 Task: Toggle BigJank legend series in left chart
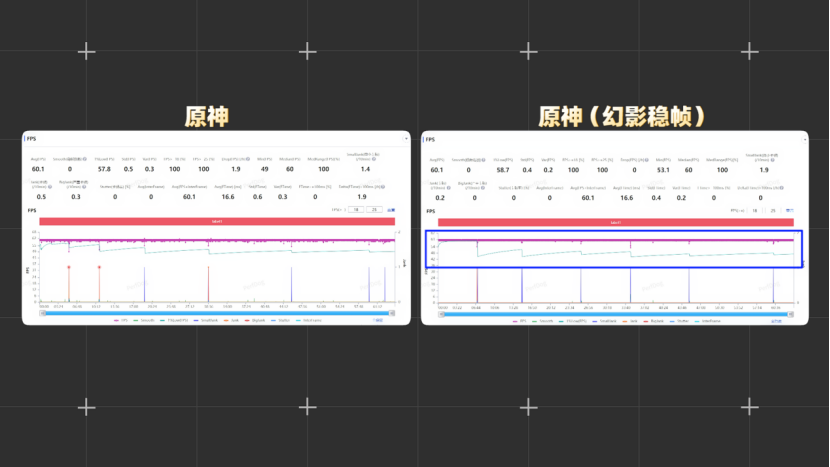pos(255,320)
